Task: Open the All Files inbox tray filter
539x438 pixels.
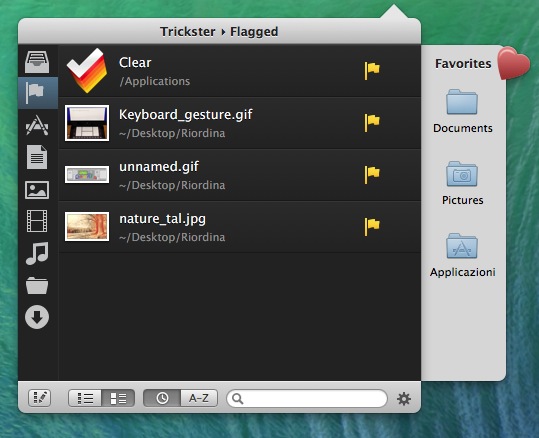Action: pos(37,62)
